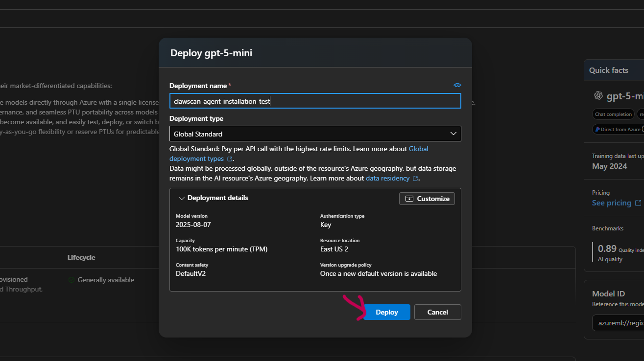Click the Customize button
This screenshot has width=644, height=361.
427,199
